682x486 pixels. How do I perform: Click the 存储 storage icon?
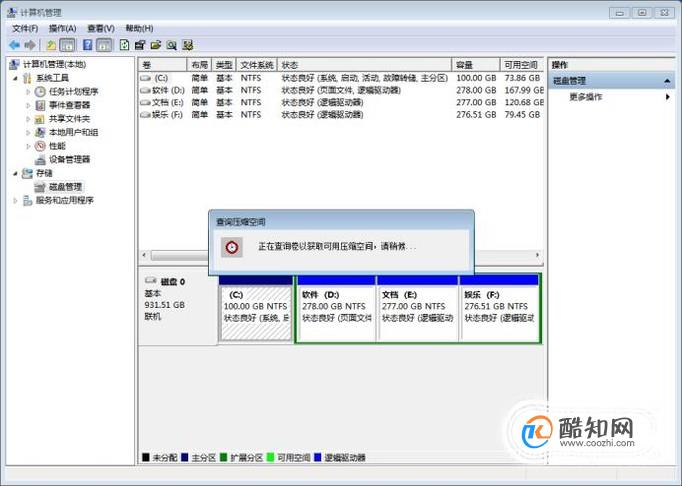tap(27, 173)
